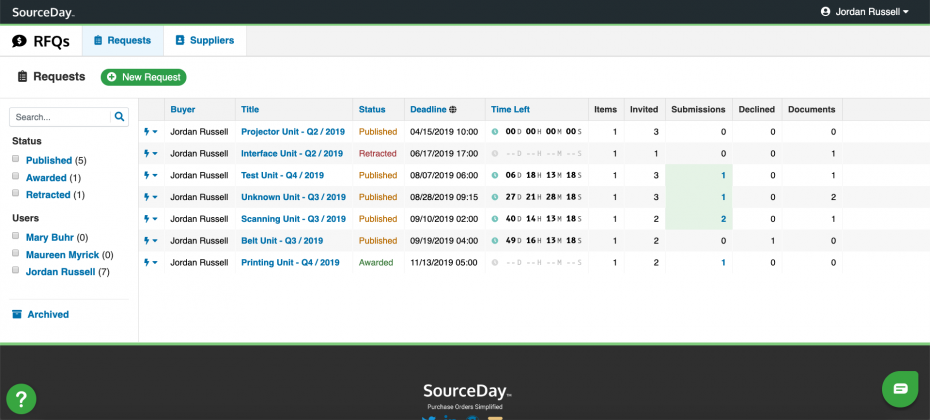Click the clock icon in Test Unit row
This screenshot has height=420, width=930.
(x=495, y=175)
